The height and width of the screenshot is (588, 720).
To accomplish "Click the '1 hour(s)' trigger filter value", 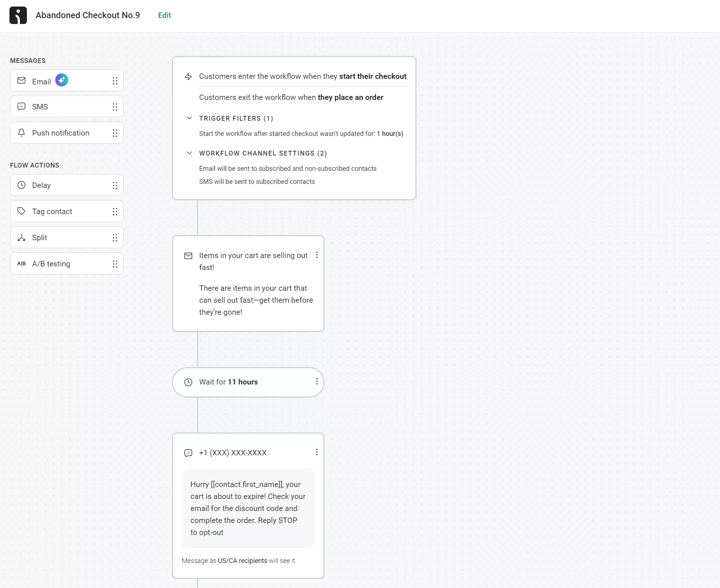I will pyautogui.click(x=390, y=134).
